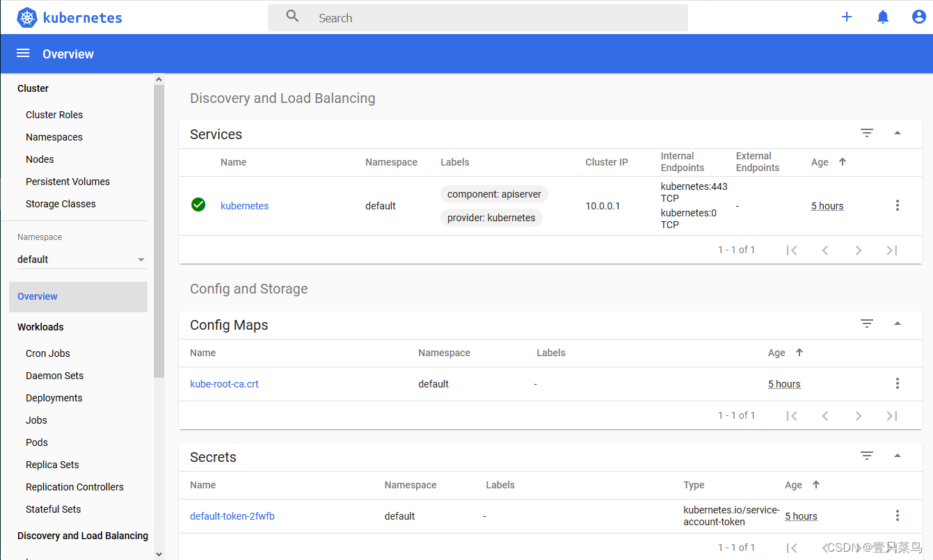Go to last page in Services pagination

[892, 250]
